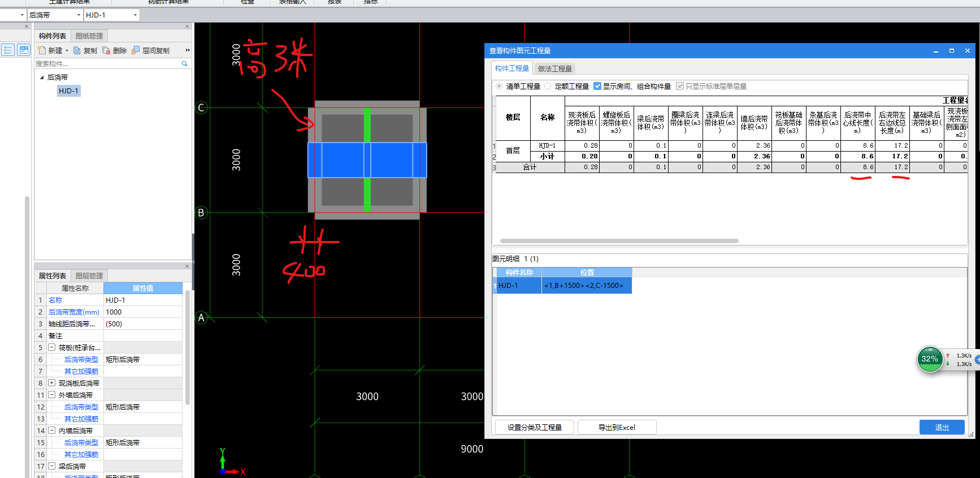Click the 退出 button

(x=942, y=427)
